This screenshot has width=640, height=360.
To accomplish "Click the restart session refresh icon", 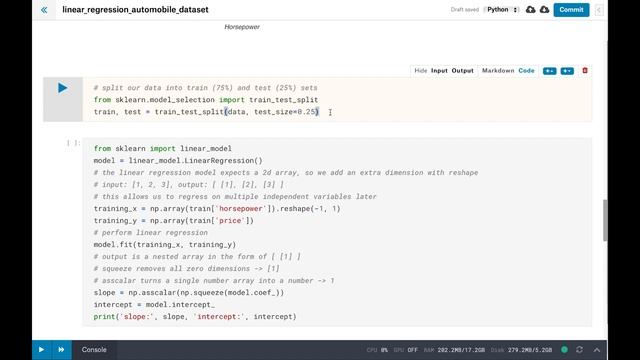I will tap(579, 350).
